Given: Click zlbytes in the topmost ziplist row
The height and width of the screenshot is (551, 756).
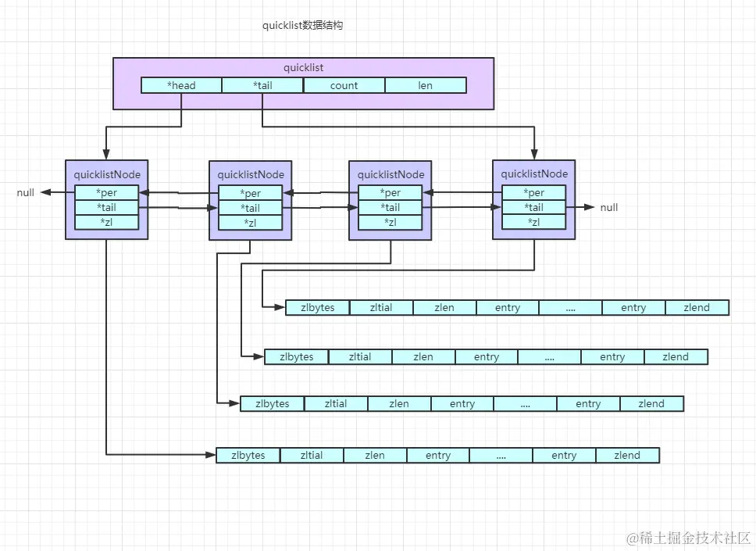Looking at the screenshot, I should [x=318, y=307].
